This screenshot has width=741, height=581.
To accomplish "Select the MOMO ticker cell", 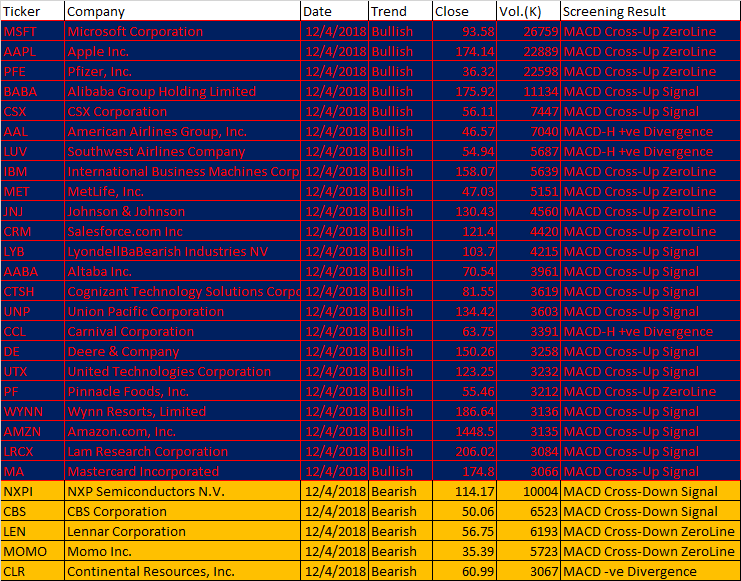I will click(33, 552).
